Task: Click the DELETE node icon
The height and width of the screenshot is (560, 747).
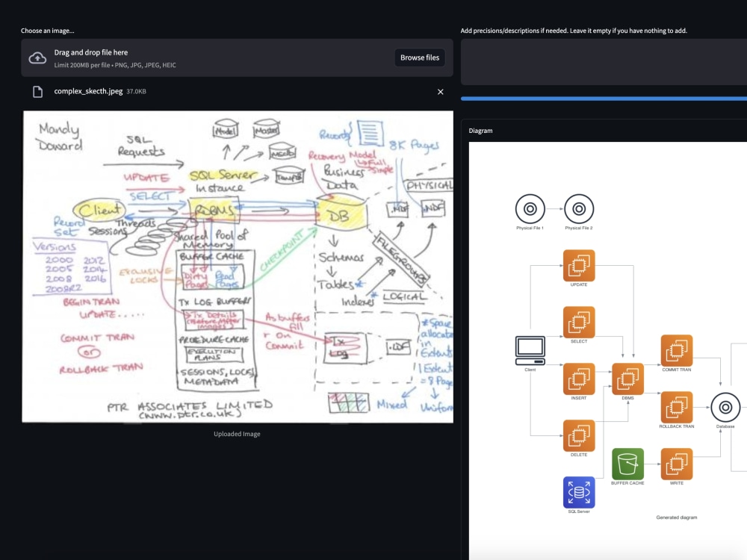Action: point(579,435)
